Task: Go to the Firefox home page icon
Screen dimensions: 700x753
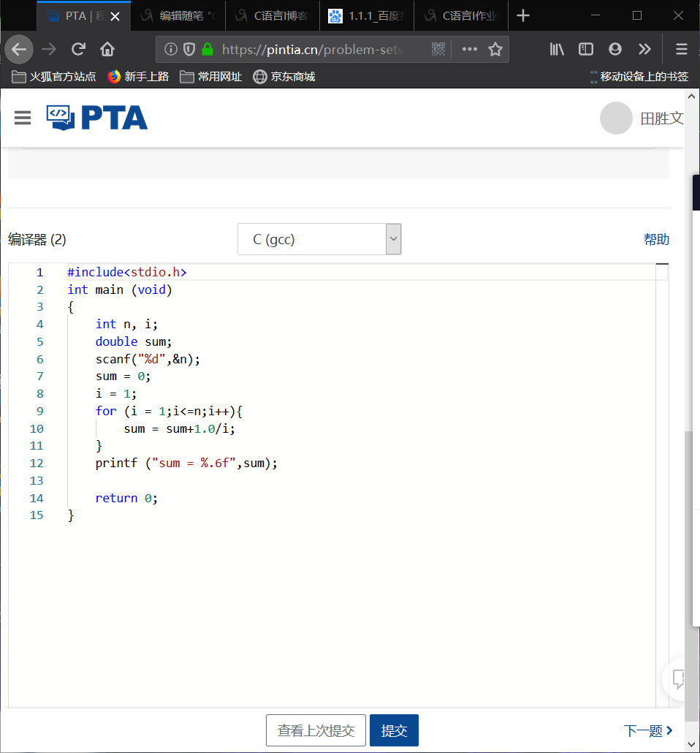Action: click(x=107, y=49)
